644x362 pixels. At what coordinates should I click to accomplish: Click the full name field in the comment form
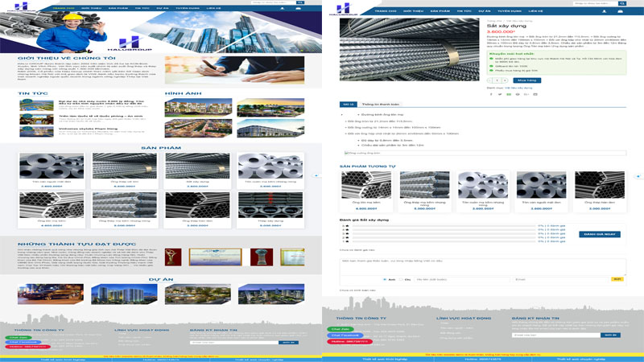461,279
